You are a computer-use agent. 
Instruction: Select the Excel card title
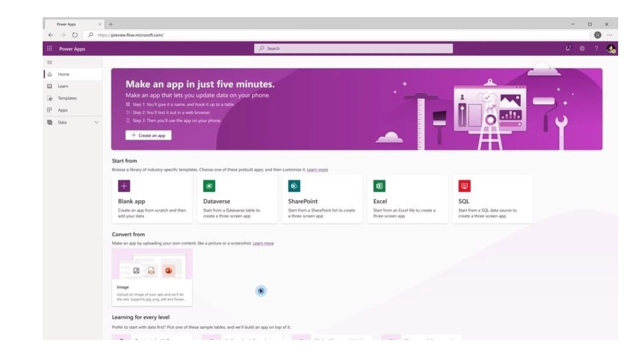[x=380, y=201]
